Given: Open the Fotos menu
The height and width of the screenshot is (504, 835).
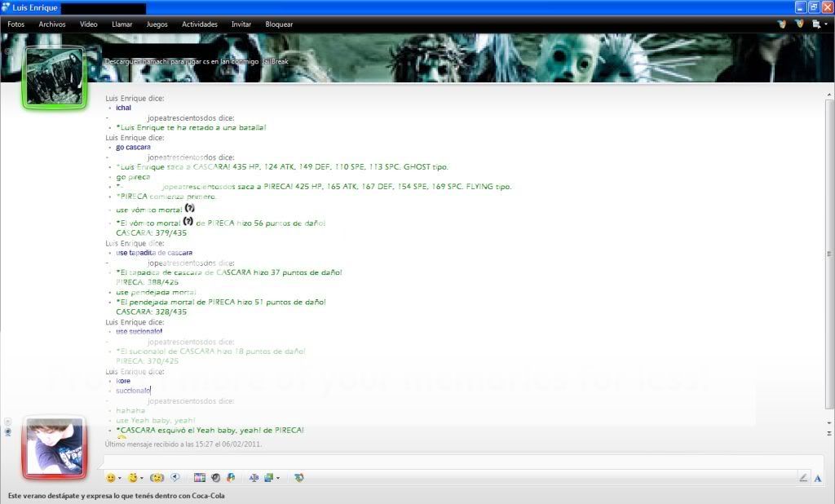Looking at the screenshot, I should pyautogui.click(x=16, y=24).
